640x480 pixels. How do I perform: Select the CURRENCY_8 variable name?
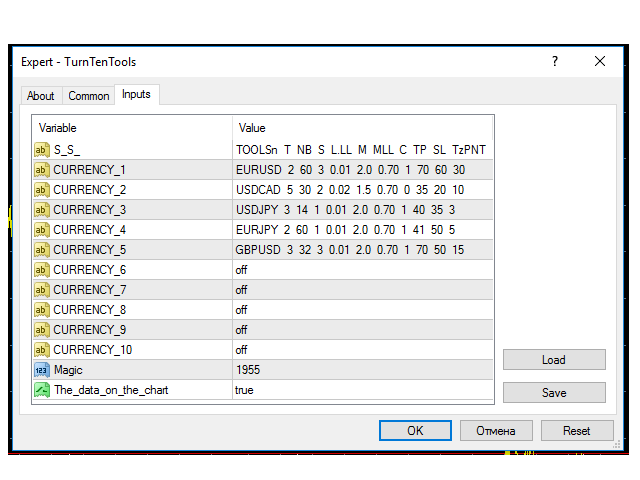click(x=89, y=310)
